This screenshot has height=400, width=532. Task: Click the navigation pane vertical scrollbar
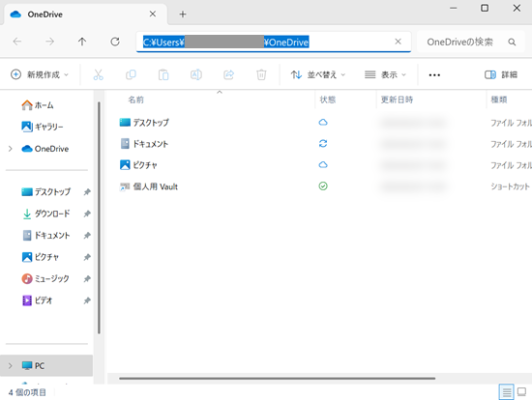coord(99,217)
